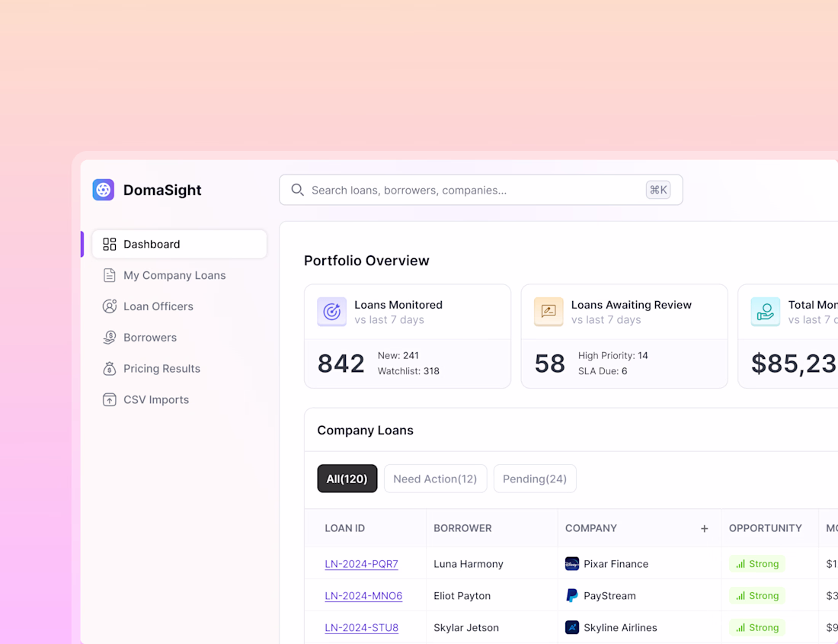This screenshot has height=644, width=838.
Task: Click the 58 awaiting review value
Action: click(549, 364)
